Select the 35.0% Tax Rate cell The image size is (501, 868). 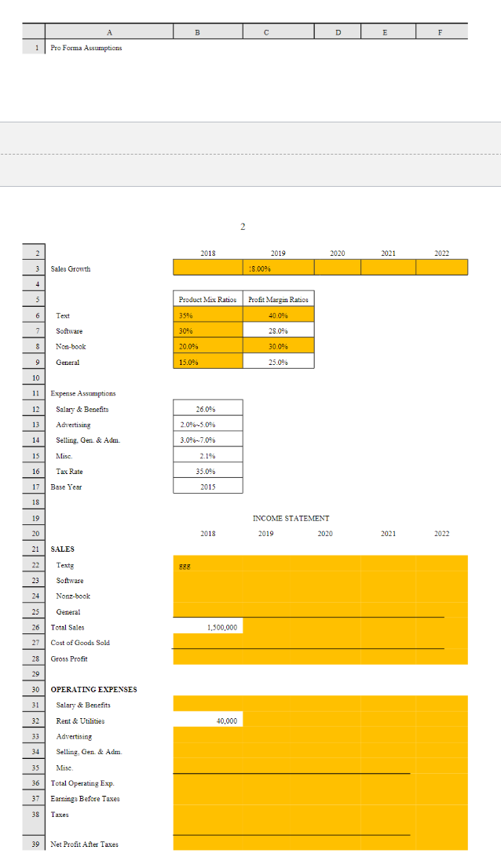click(x=207, y=471)
